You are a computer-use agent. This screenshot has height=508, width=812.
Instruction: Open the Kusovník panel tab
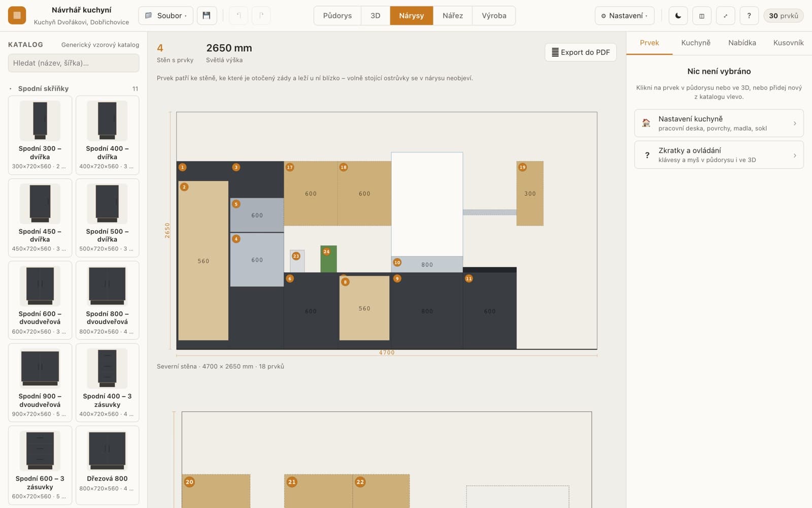coord(788,43)
